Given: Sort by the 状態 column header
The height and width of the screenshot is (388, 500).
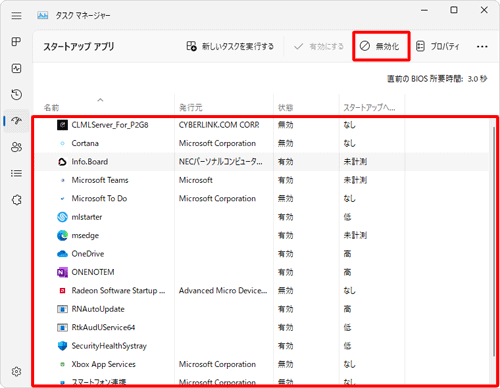Looking at the screenshot, I should (x=285, y=108).
